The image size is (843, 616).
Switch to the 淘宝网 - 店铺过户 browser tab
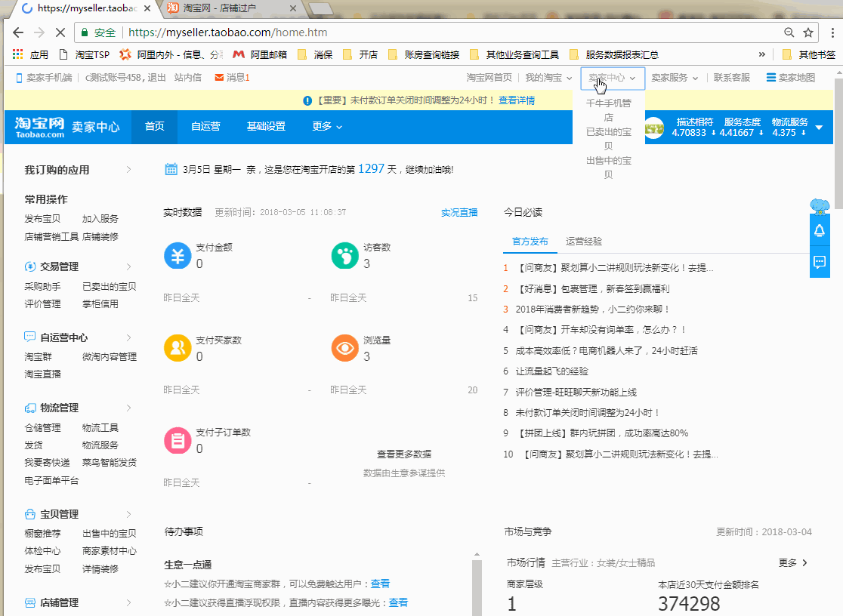232,8
